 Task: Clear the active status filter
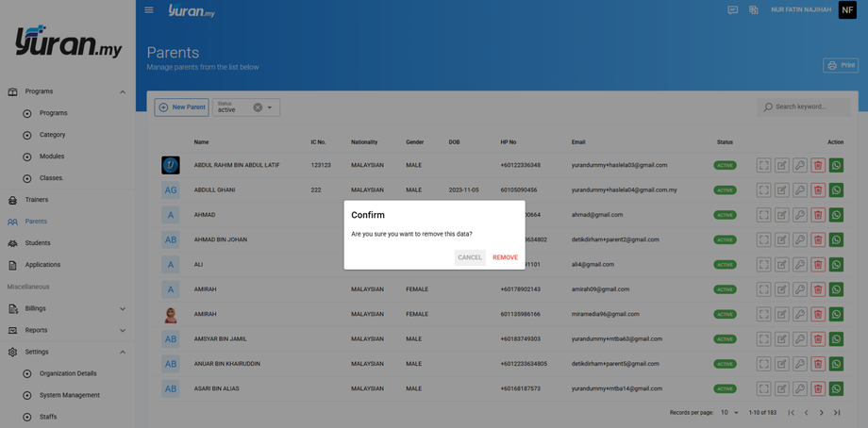(258, 107)
